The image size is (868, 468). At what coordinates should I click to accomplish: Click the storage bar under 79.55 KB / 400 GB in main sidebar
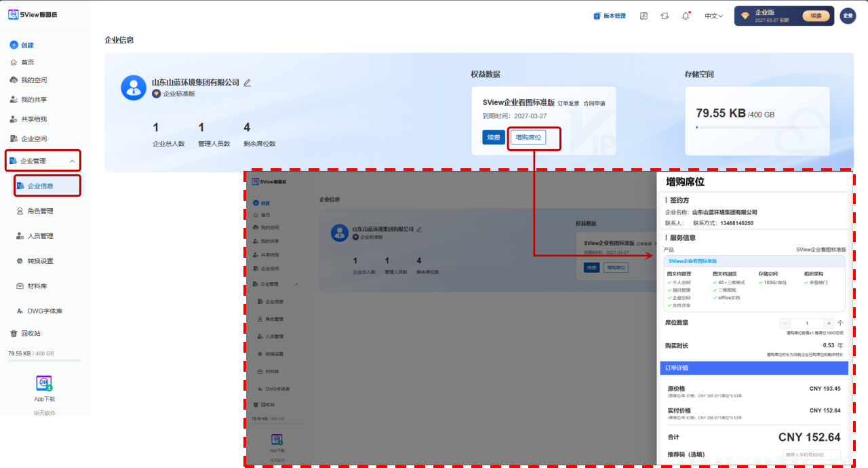44,361
